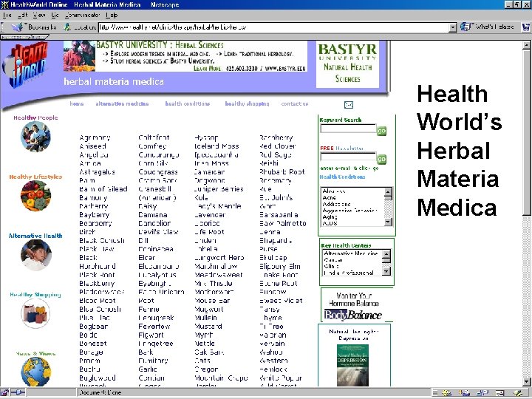Image resolution: width=532 pixels, height=399 pixels.
Task: Click the Key Health Centers list down arrow
Action: coord(386,271)
